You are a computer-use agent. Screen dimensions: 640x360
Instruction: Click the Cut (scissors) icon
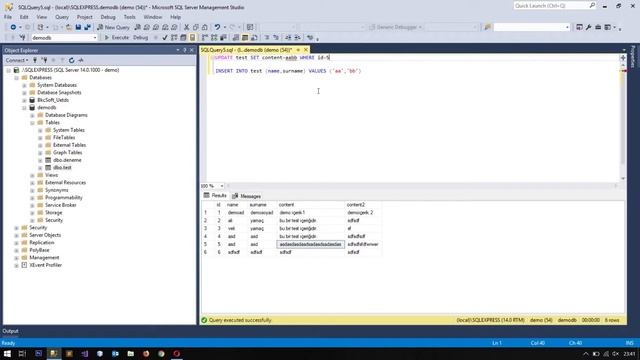(x=187, y=27)
